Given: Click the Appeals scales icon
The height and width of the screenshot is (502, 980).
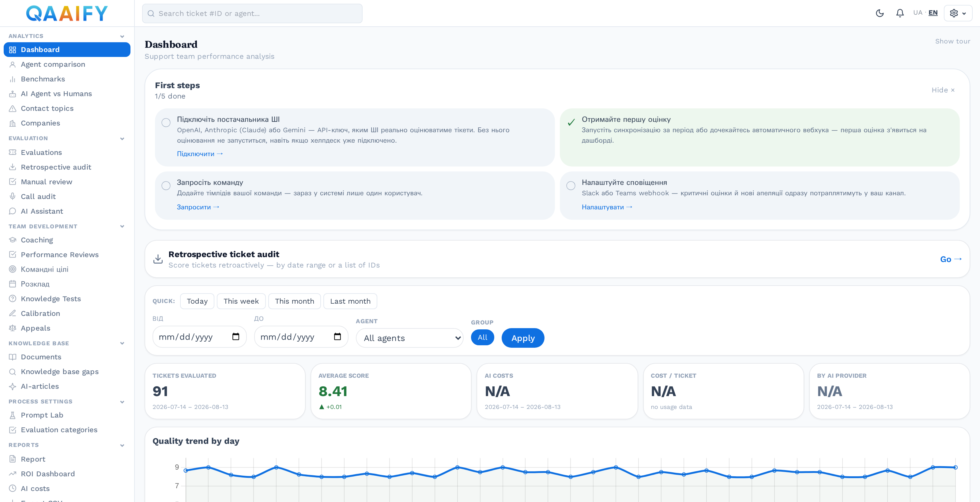Looking at the screenshot, I should (x=13, y=328).
